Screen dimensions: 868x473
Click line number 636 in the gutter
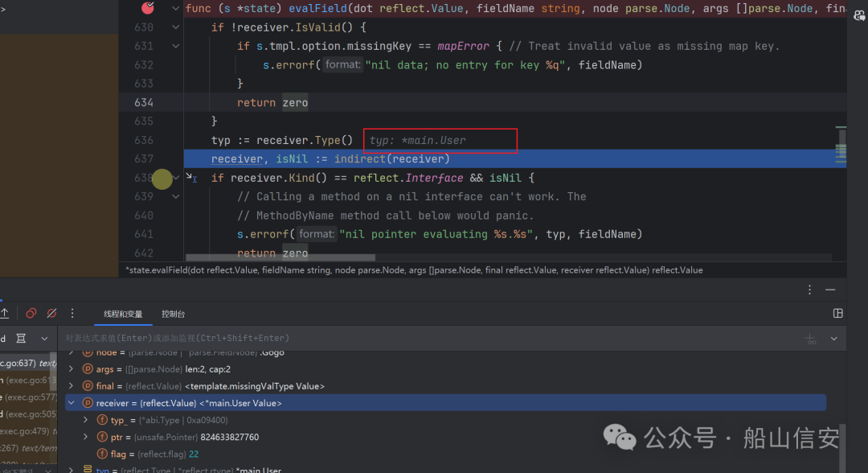[143, 140]
